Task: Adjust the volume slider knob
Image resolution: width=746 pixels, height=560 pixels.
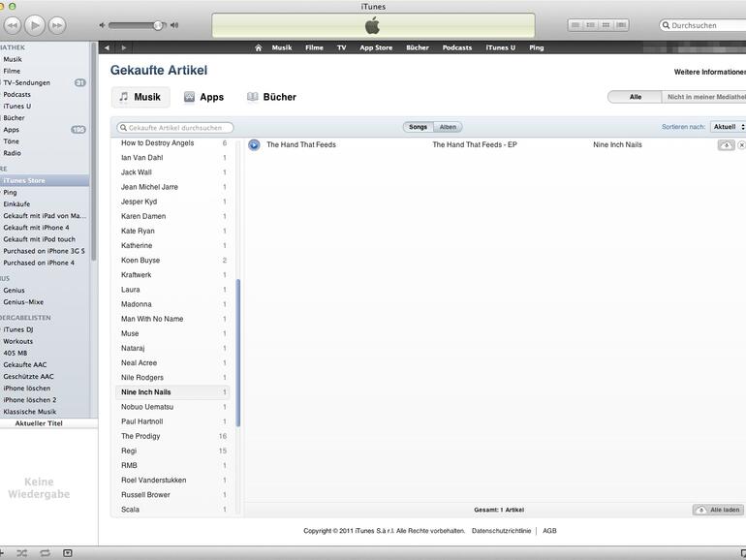Action: tap(158, 25)
